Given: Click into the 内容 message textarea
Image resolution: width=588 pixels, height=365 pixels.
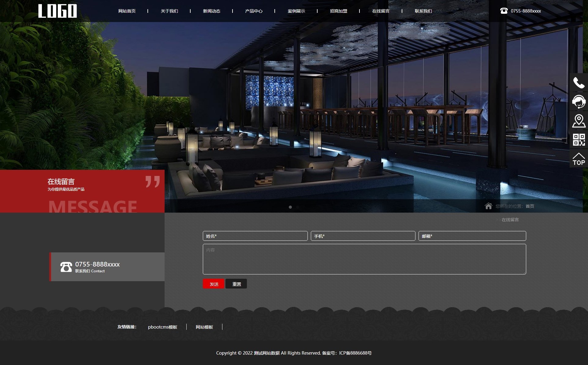Looking at the screenshot, I should (x=364, y=259).
